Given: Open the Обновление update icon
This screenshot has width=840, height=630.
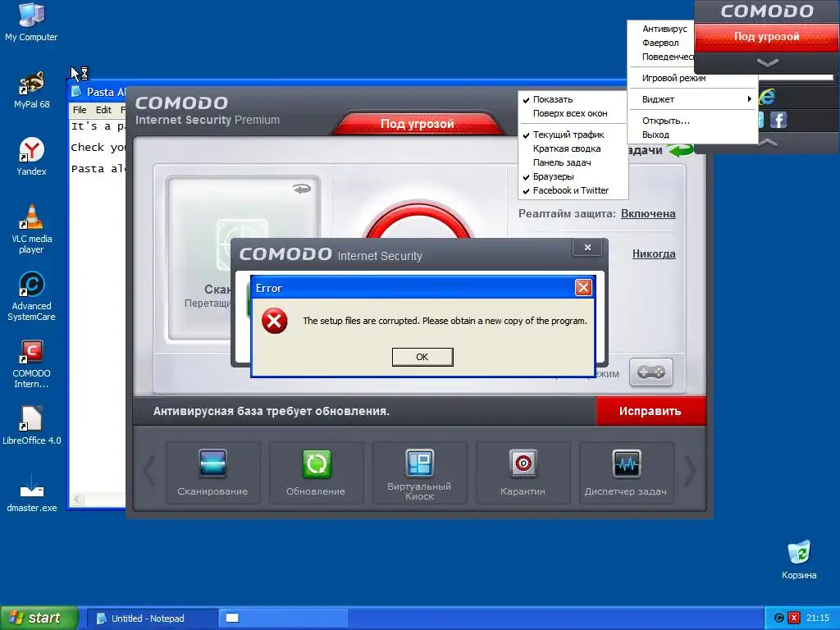Looking at the screenshot, I should pyautogui.click(x=316, y=472).
